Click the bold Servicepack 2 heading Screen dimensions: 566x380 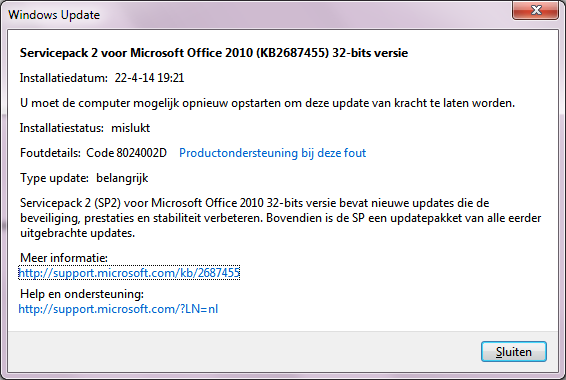(x=214, y=53)
